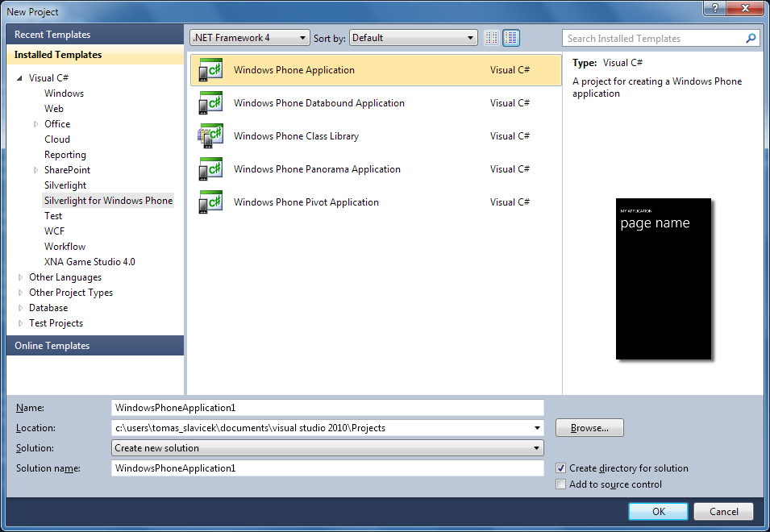The image size is (770, 532).
Task: Switch to medium icons list view
Action: click(x=511, y=38)
